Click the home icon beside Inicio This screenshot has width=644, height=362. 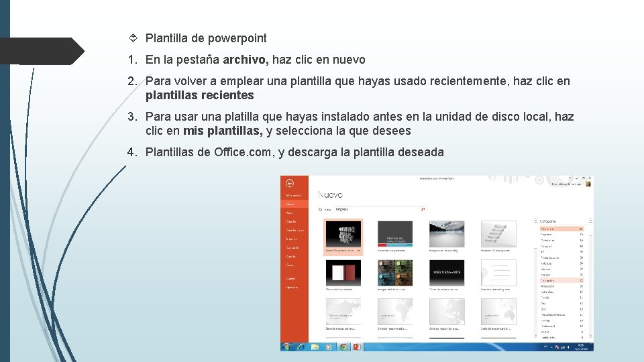(x=321, y=209)
